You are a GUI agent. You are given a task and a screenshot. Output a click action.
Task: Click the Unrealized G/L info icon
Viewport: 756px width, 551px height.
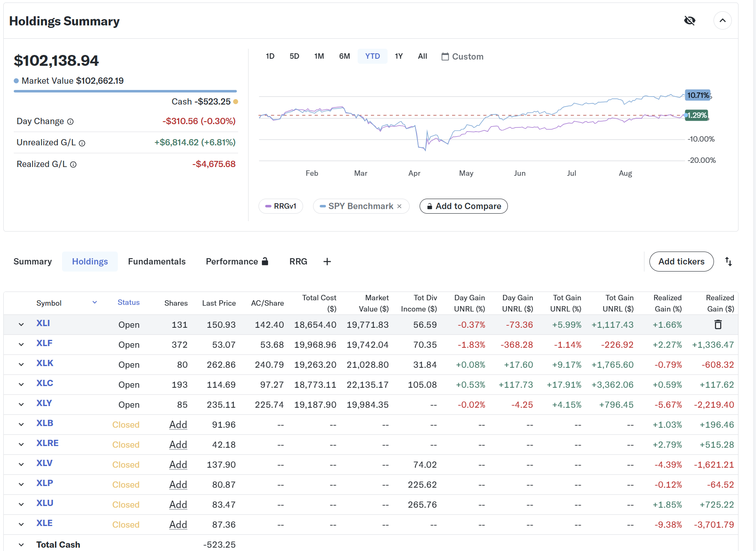[82, 143]
